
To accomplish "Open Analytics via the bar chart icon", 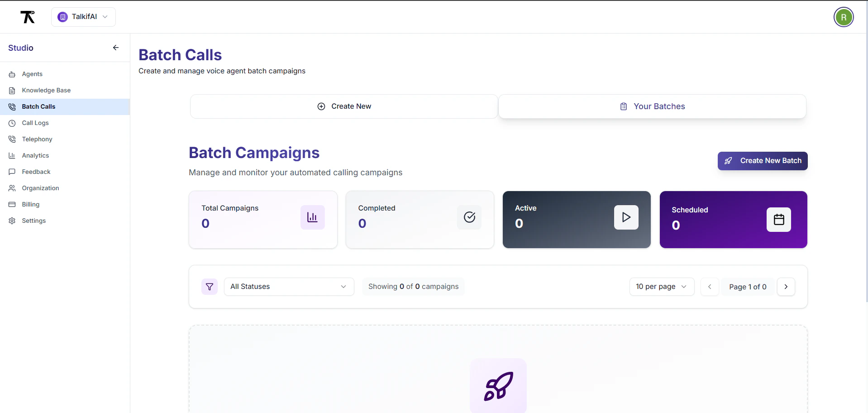I will click(x=11, y=155).
